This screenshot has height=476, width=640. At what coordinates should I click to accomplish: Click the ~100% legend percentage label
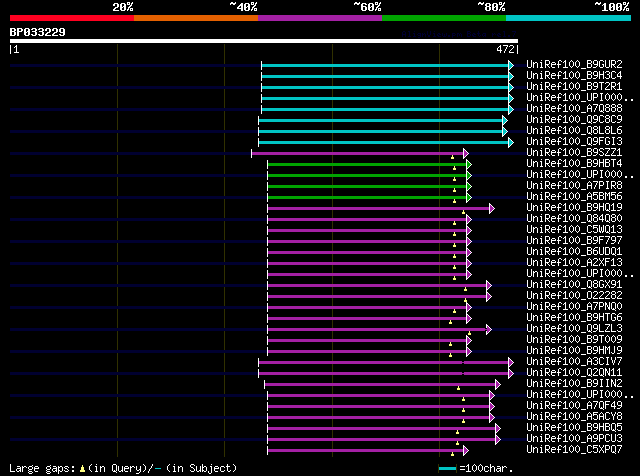(x=612, y=7)
